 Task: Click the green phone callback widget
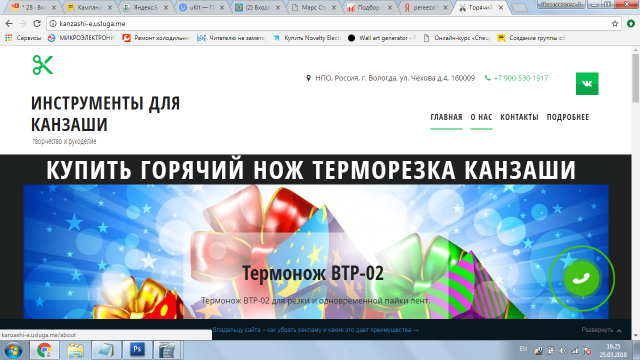point(582,279)
